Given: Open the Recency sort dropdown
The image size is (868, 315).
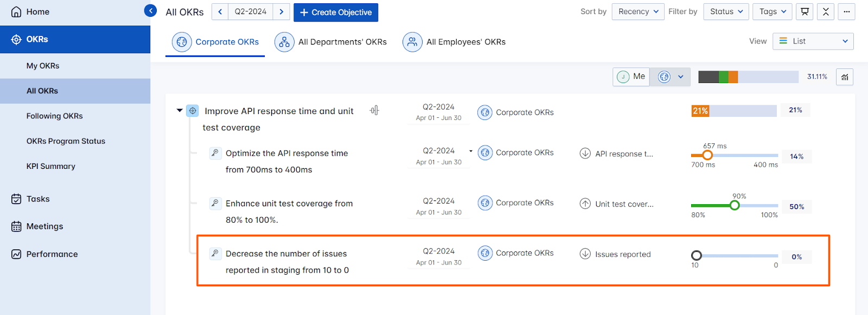Looking at the screenshot, I should tap(638, 11).
